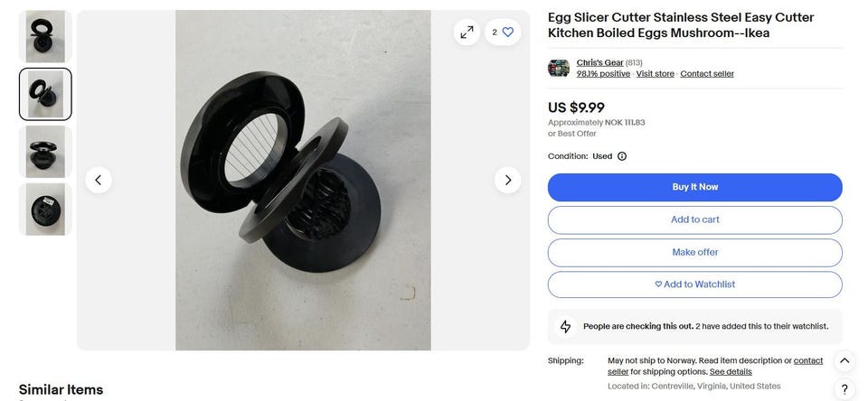Add item to Watchlist
868x401 pixels.
click(x=694, y=284)
